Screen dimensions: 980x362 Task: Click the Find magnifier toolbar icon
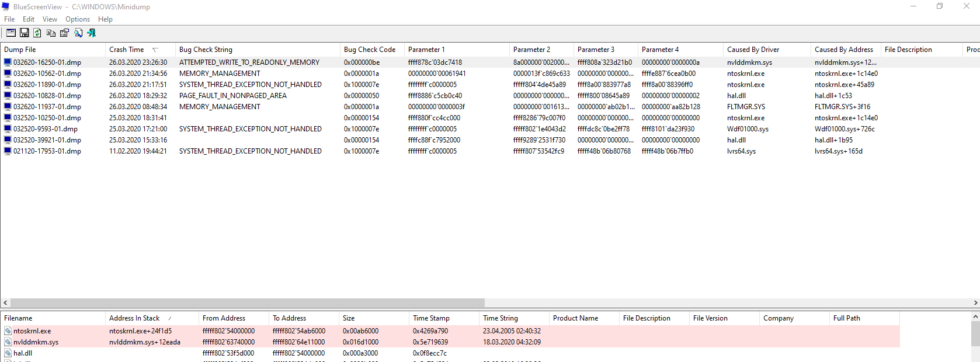(78, 33)
